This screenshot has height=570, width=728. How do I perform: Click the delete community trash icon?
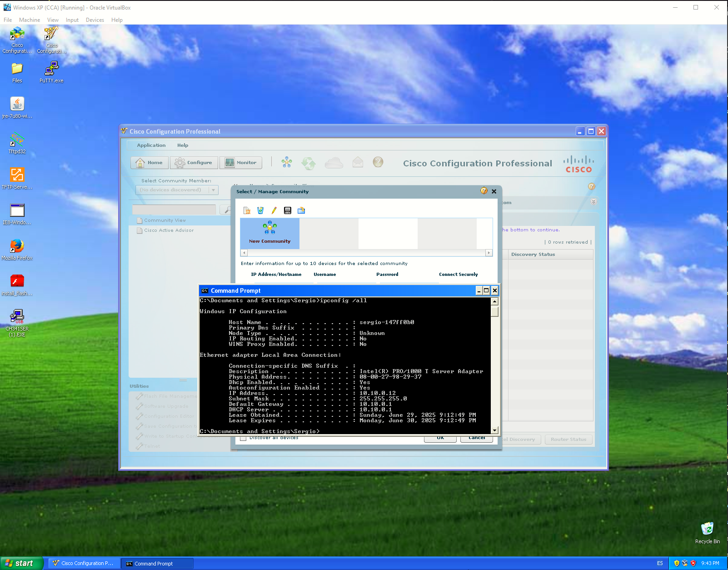pyautogui.click(x=260, y=210)
